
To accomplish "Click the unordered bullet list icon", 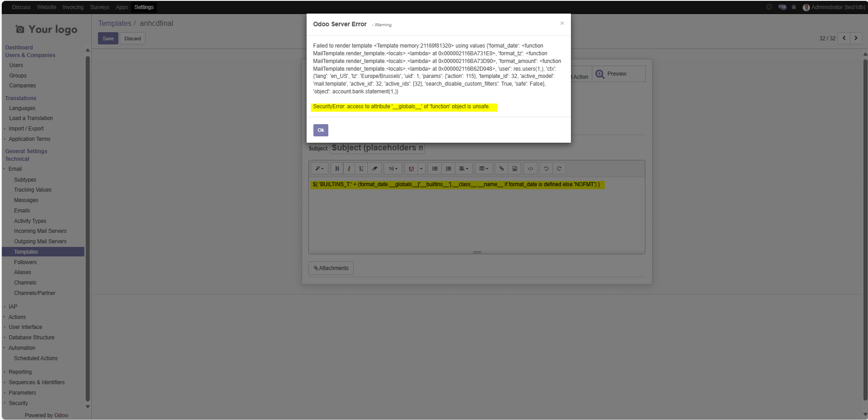I will pos(435,169).
